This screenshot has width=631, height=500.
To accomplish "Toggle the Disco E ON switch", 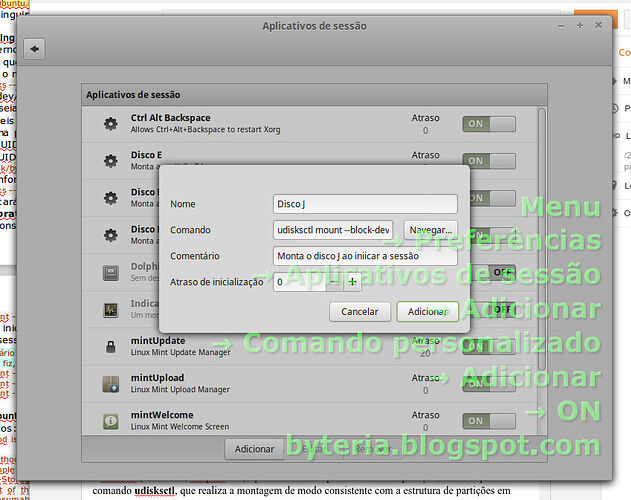I will click(489, 161).
